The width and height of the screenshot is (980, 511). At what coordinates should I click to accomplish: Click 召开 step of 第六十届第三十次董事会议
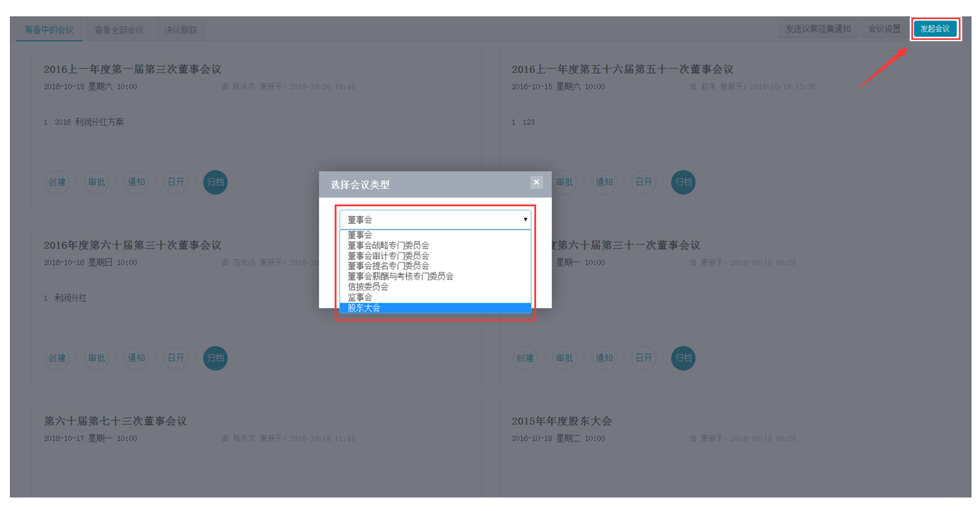(x=175, y=358)
